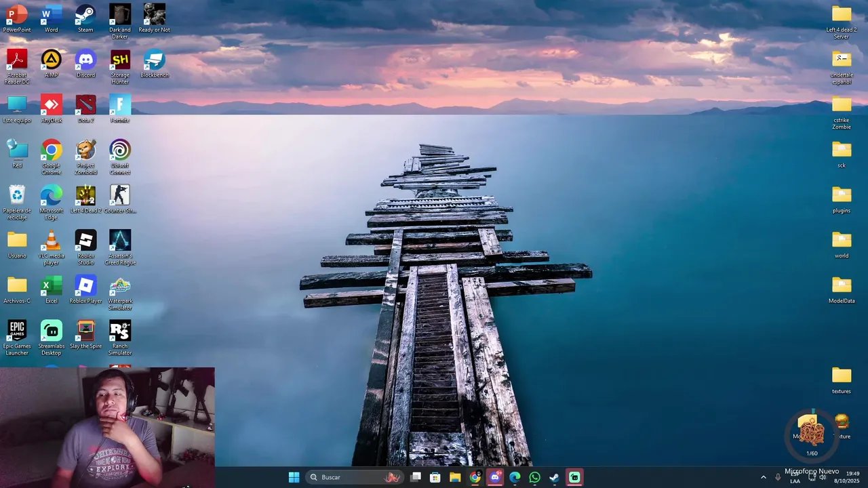Select the Red network desktop icon

pyautogui.click(x=17, y=154)
